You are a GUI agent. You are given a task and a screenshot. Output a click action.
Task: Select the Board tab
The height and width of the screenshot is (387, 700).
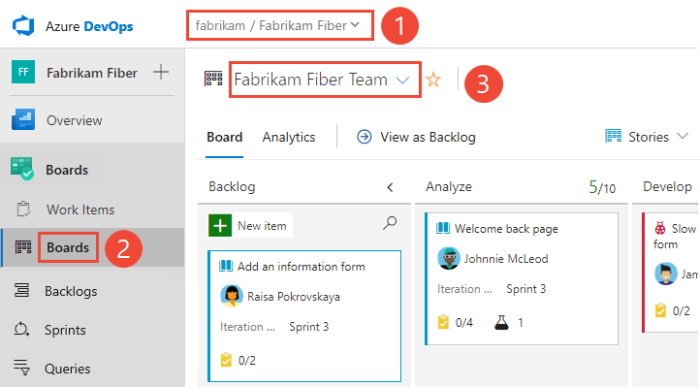click(x=225, y=137)
